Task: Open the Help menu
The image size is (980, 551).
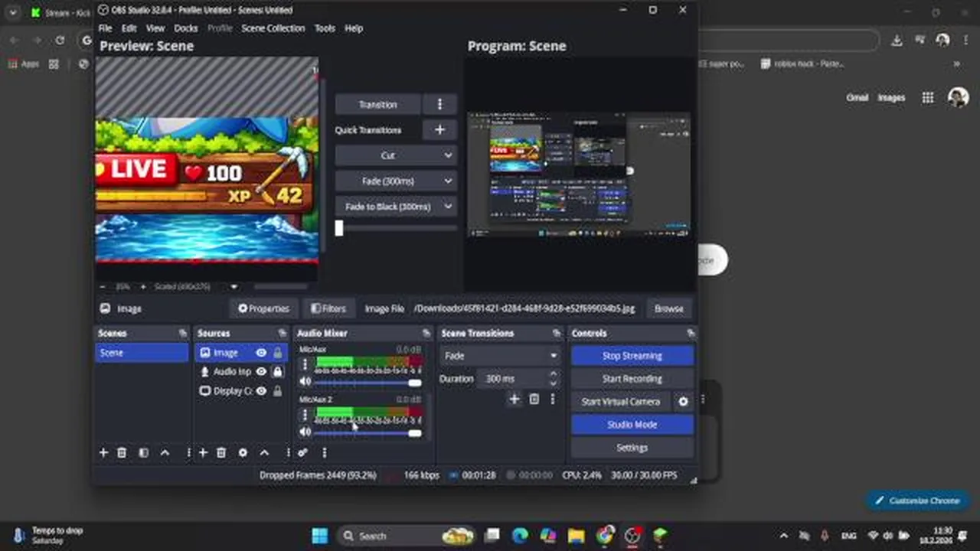Action: [354, 28]
